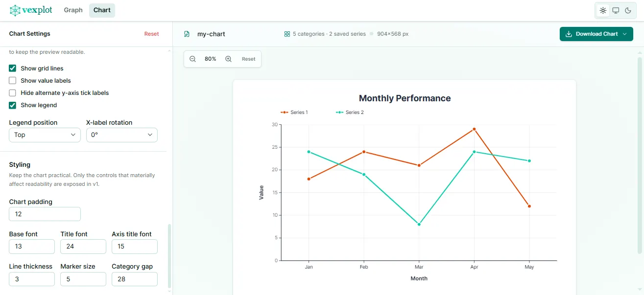Click the document icon beside my-chart
This screenshot has width=644, height=295.
tap(187, 34)
